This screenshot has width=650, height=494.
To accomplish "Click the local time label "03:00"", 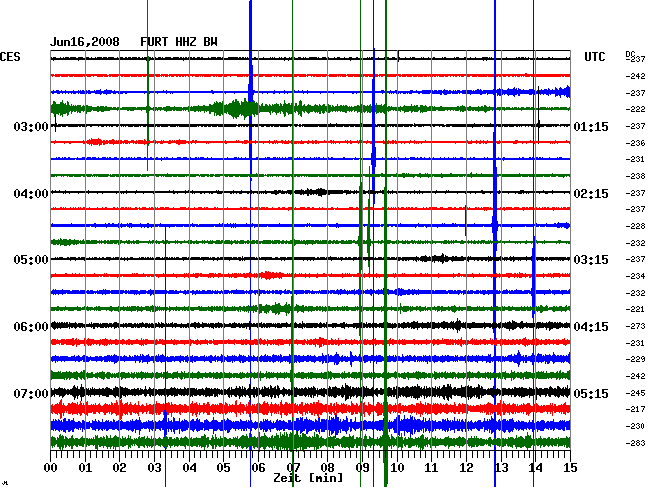I will coord(31,126).
